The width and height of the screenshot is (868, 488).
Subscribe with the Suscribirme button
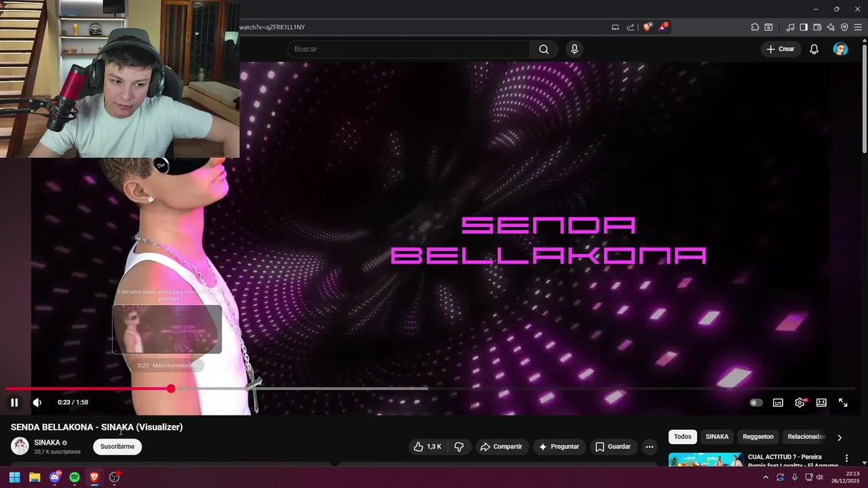pos(117,447)
